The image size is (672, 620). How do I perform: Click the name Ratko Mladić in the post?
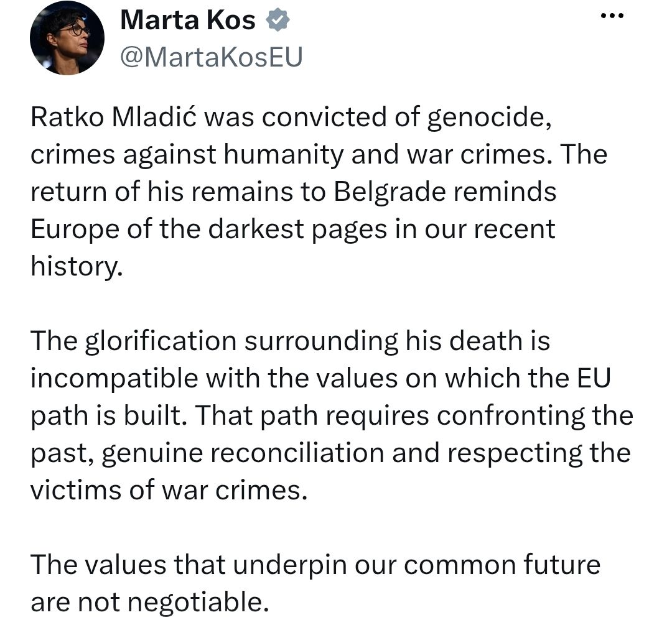click(114, 116)
